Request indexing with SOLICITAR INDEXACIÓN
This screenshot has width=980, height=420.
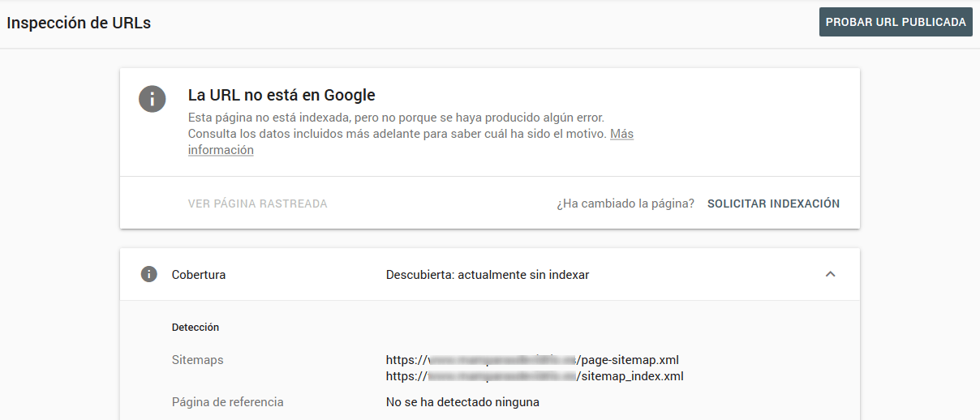tap(773, 204)
